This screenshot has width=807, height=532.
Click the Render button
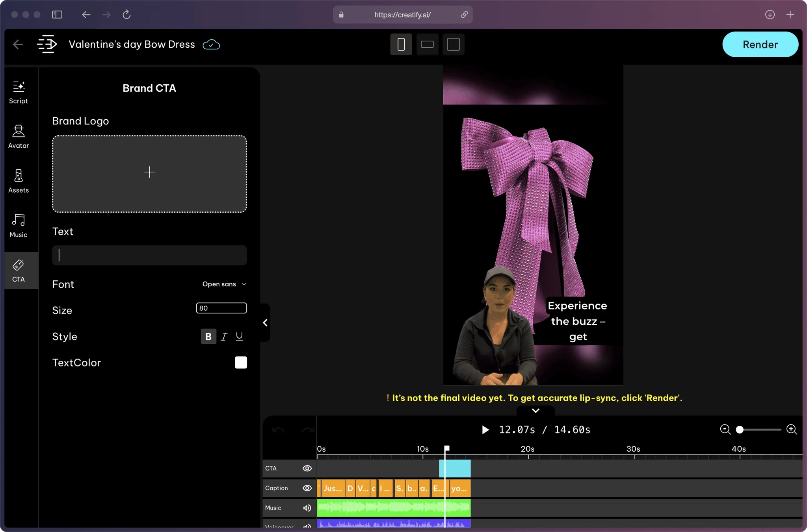click(x=760, y=44)
